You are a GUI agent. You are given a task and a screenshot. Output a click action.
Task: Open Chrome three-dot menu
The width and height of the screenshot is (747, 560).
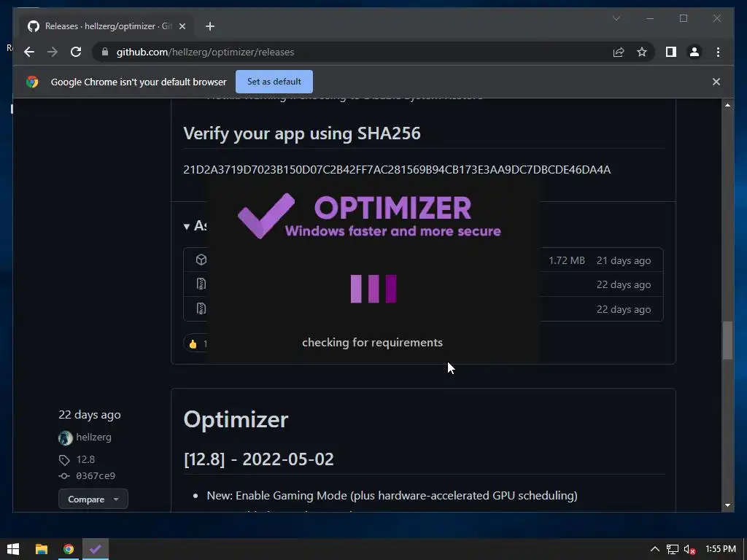(718, 52)
